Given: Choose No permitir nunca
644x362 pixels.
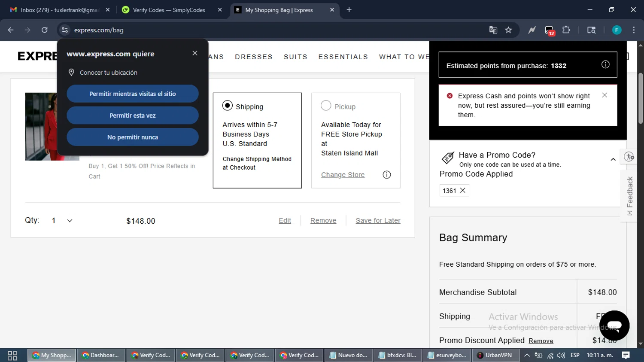Looking at the screenshot, I should point(133,137).
